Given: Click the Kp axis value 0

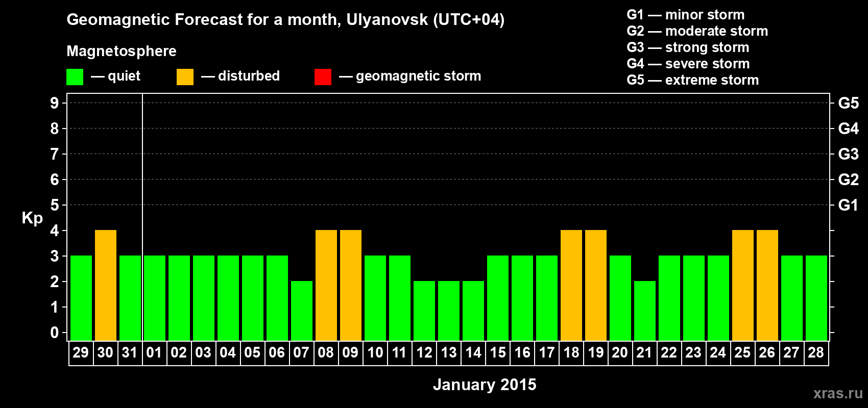Looking at the screenshot, I should pyautogui.click(x=55, y=333).
